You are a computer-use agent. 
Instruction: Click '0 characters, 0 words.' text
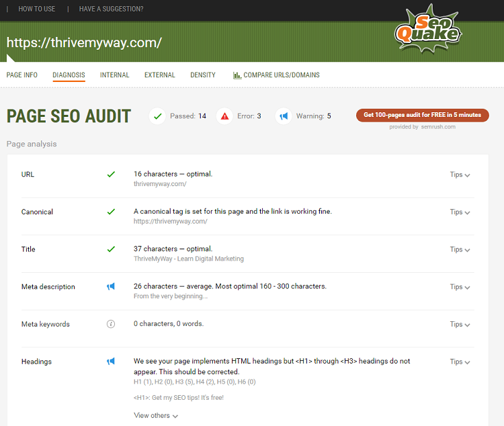pyautogui.click(x=169, y=323)
